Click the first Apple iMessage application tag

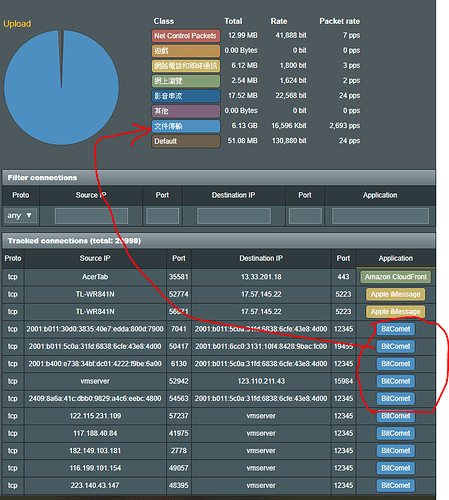click(x=396, y=294)
